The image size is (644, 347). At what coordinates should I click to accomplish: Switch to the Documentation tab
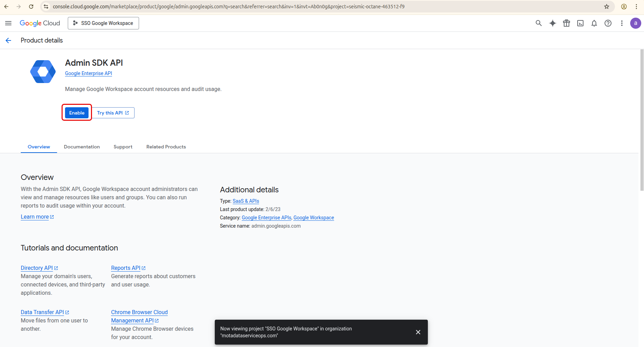coord(82,147)
